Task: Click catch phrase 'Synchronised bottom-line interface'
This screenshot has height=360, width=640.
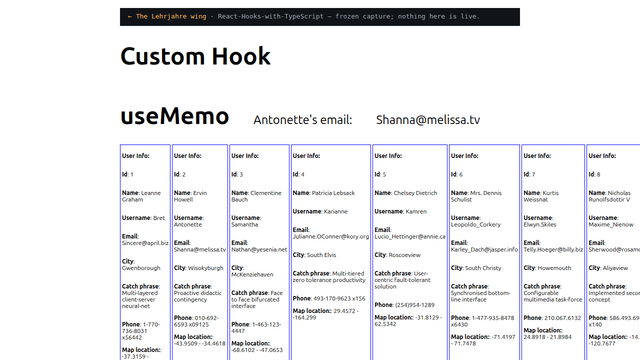Action: coord(480,296)
